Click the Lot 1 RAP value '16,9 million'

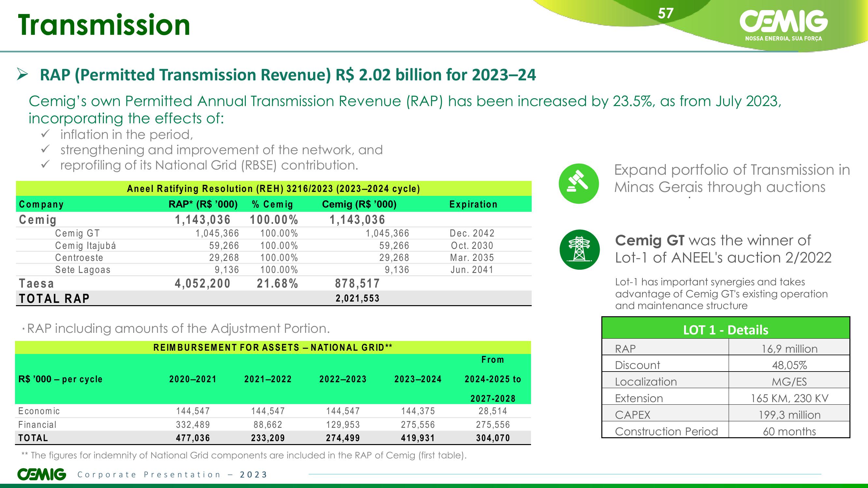coord(790,348)
